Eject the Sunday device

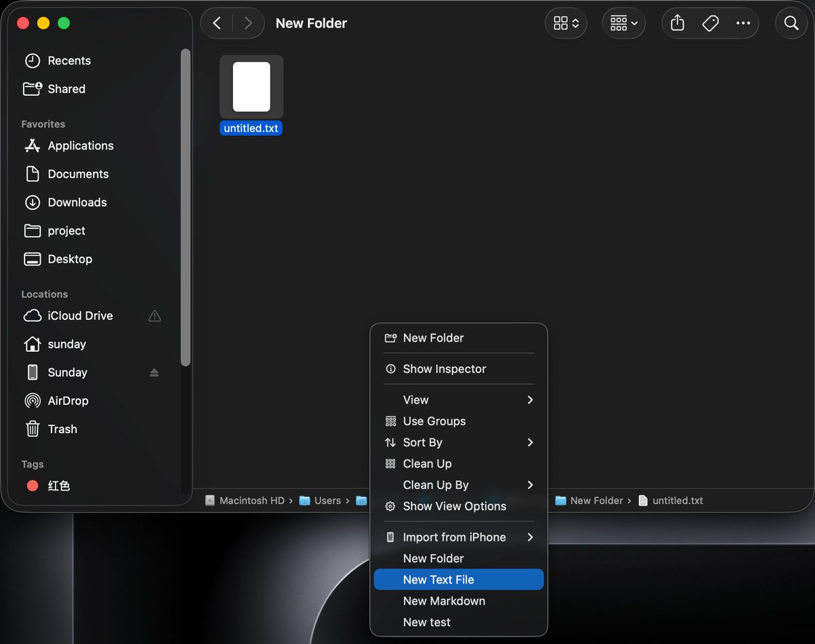coord(154,372)
